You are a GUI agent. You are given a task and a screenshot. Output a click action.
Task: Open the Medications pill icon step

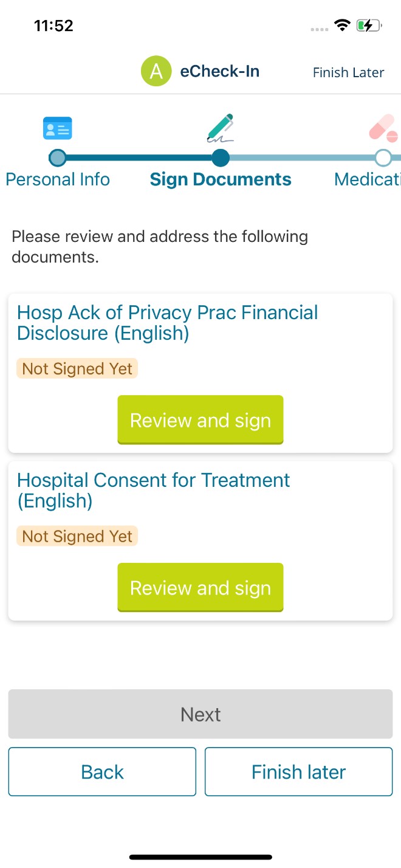coord(382,128)
